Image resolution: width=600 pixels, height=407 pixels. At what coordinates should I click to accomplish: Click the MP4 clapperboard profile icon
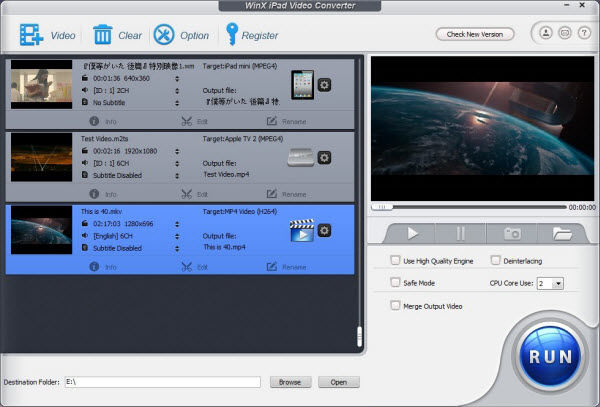[302, 230]
